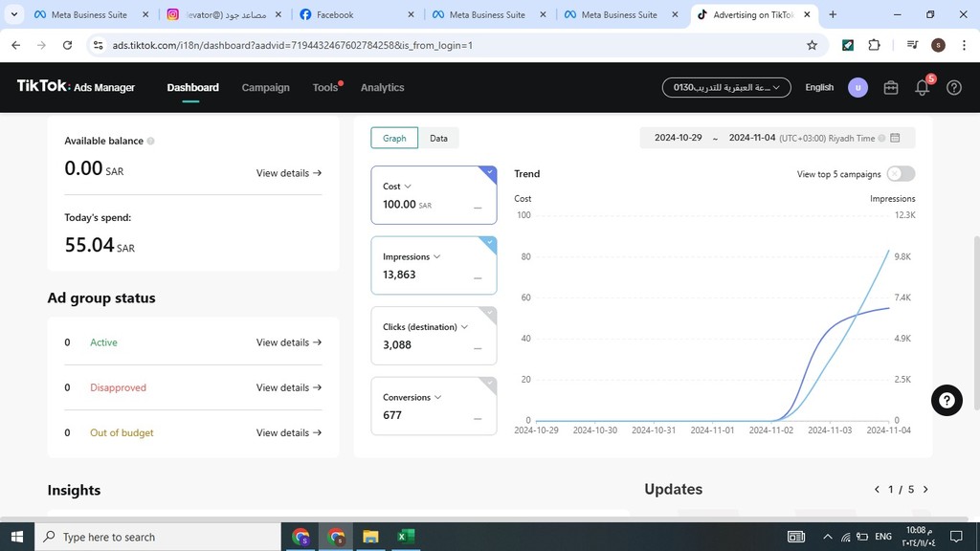This screenshot has width=980, height=551.
Task: Open Chrome media control icon
Action: (x=912, y=45)
